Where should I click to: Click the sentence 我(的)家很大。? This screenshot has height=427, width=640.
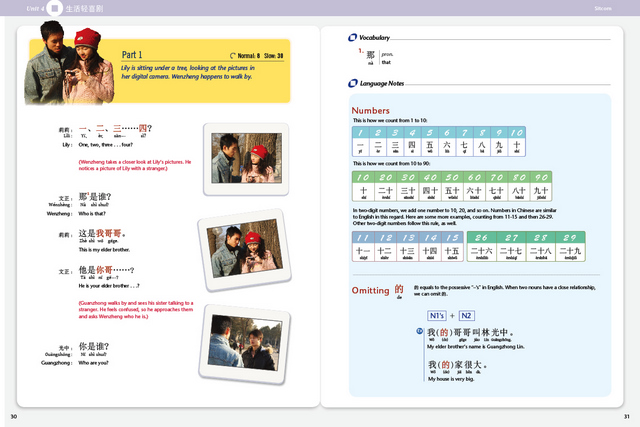pyautogui.click(x=457, y=365)
